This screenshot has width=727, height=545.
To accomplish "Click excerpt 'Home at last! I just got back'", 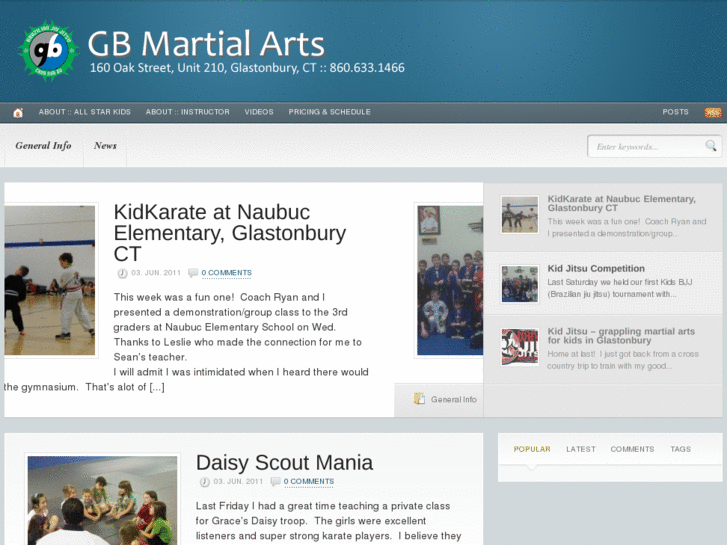I will pos(623,360).
